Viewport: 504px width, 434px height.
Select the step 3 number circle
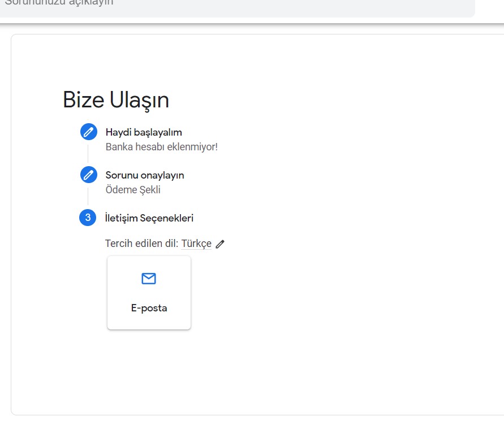tap(88, 218)
